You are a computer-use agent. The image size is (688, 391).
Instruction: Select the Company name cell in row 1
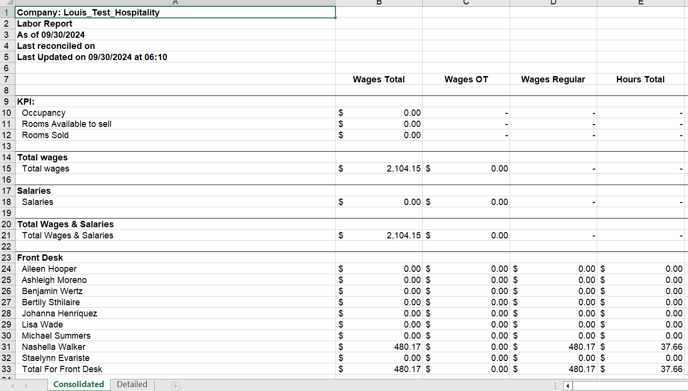pos(176,12)
